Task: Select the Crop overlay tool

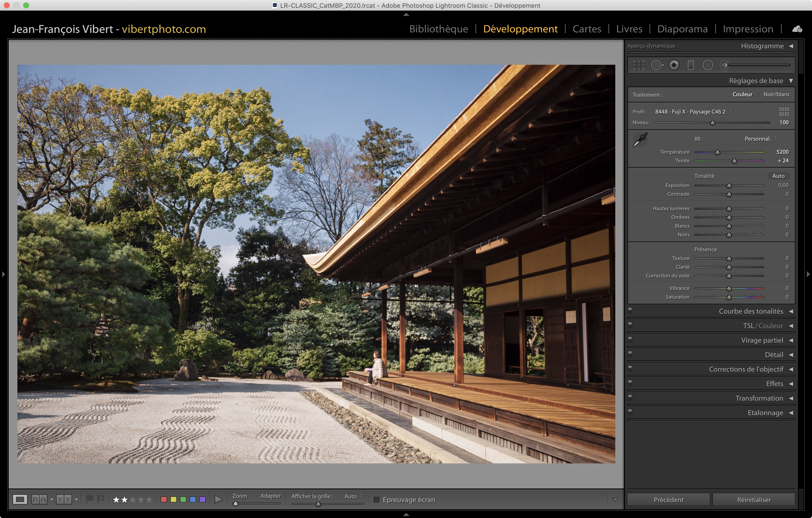Action: (x=638, y=65)
